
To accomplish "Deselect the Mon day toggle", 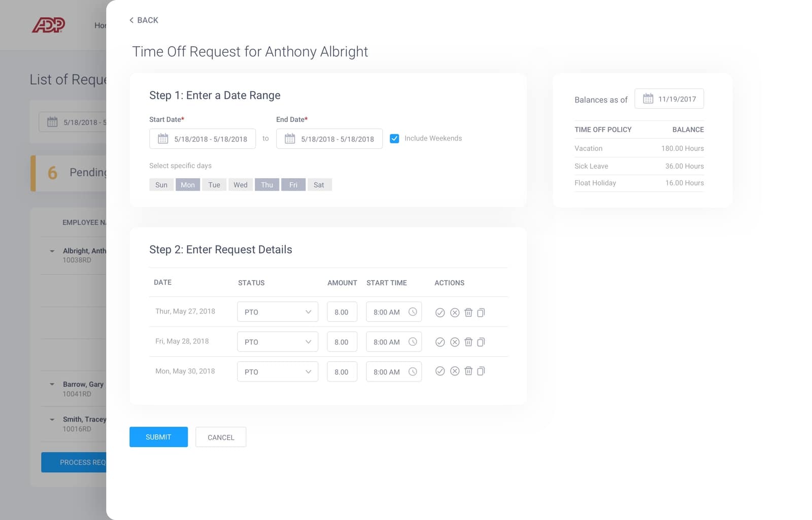I will pos(187,184).
